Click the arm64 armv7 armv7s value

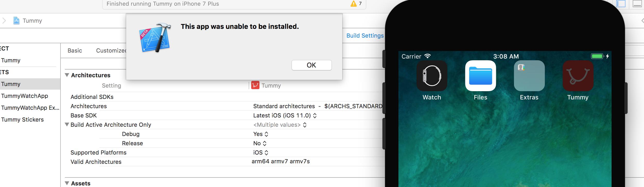[281, 161]
